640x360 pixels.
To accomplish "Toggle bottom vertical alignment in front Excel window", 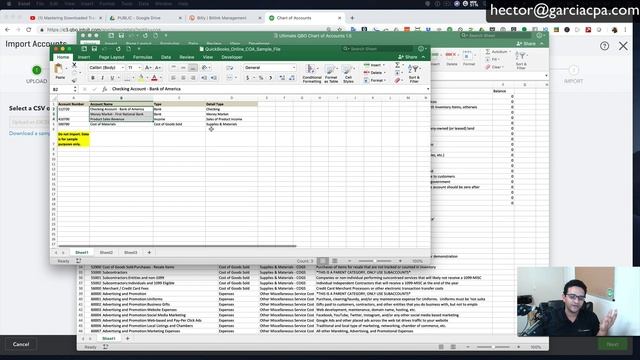I will 193,67.
